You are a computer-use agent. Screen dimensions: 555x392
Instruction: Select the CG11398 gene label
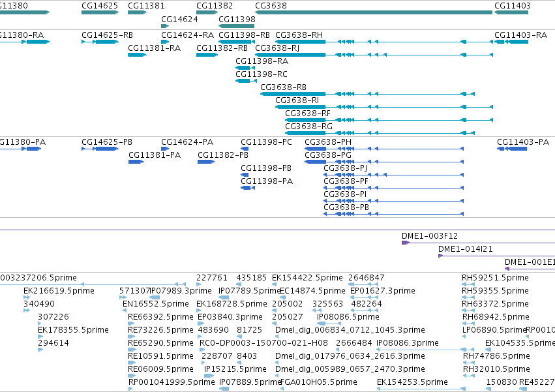(237, 19)
